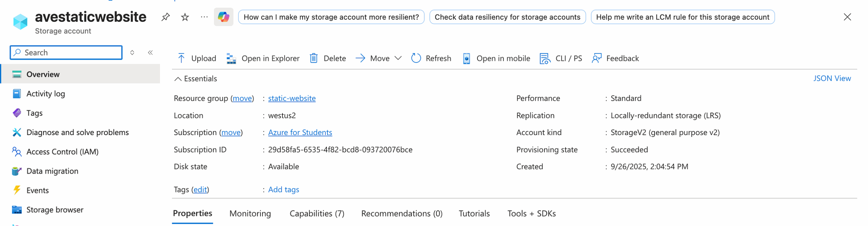
Task: Pin the storage account to dashboard
Action: click(165, 17)
